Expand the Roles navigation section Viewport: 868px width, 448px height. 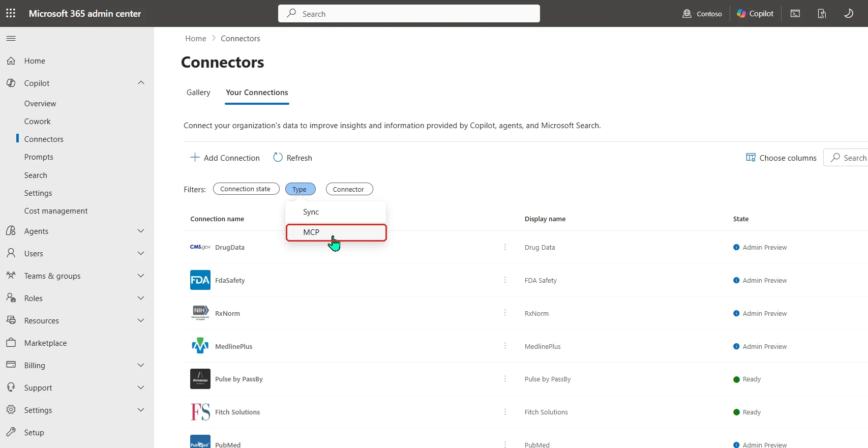tap(141, 298)
